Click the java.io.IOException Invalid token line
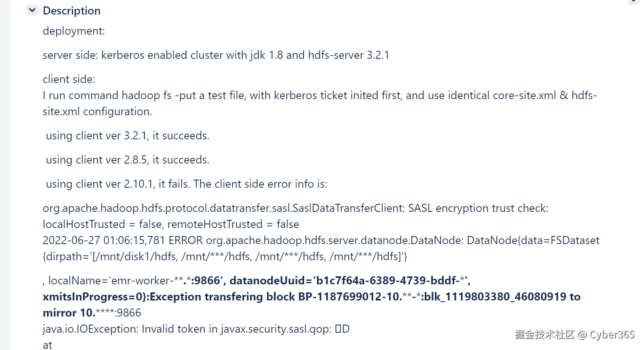This screenshot has height=350, width=644. click(196, 329)
